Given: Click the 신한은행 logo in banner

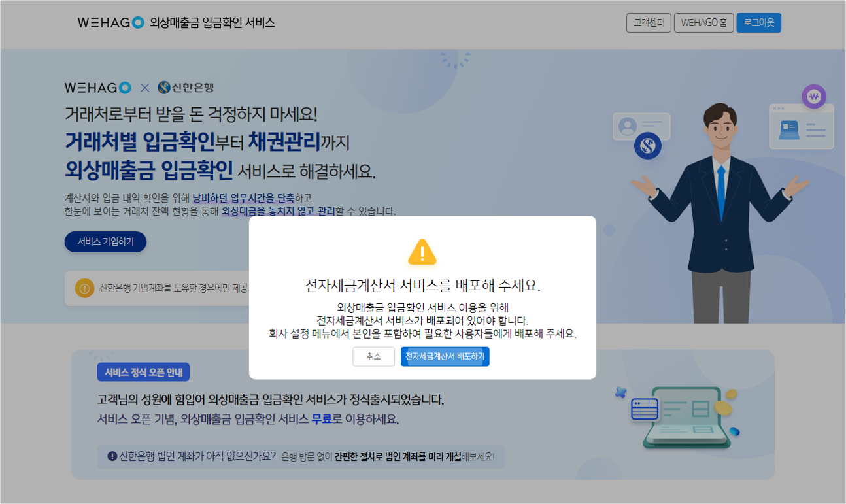Looking at the screenshot, I should click(186, 88).
